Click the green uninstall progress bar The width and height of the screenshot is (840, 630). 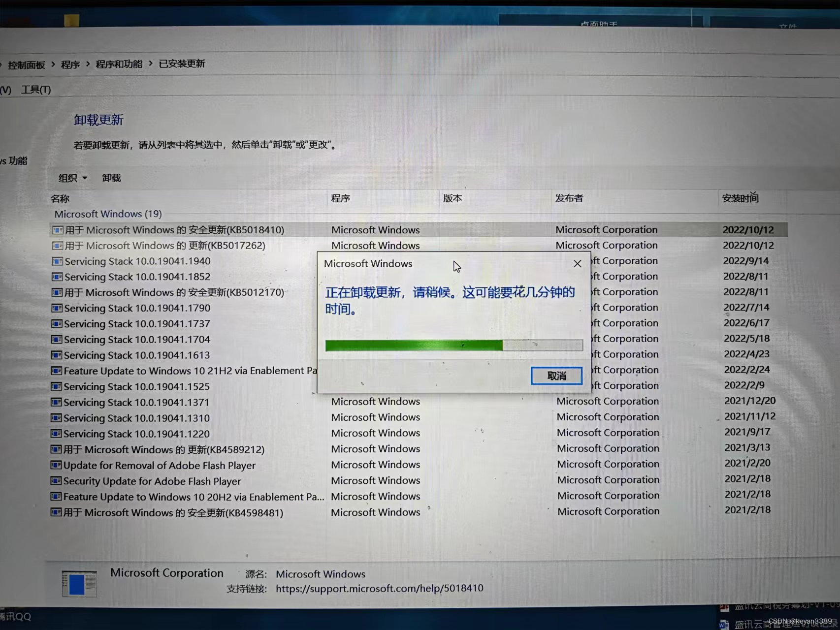pos(454,346)
